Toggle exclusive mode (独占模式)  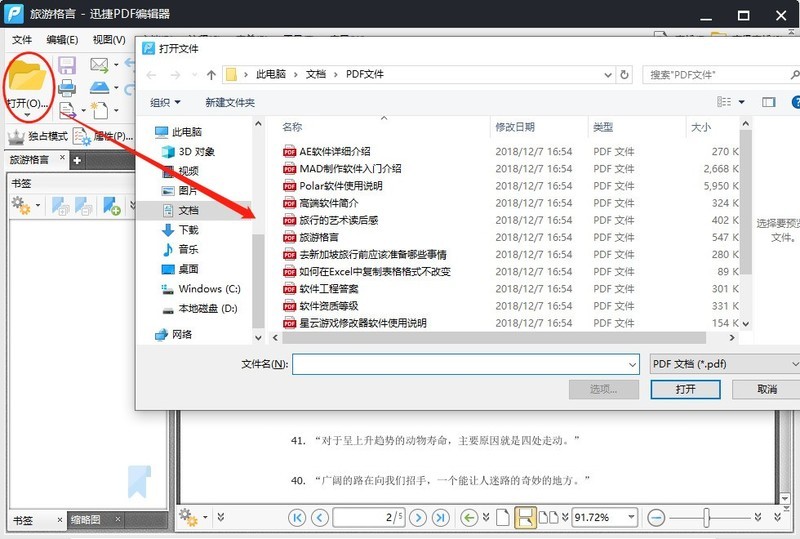tap(38, 136)
